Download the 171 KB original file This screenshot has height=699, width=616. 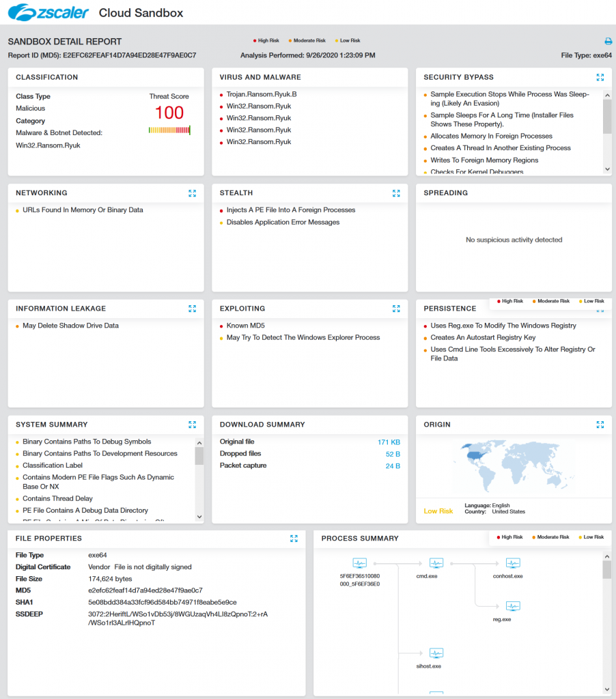(389, 442)
